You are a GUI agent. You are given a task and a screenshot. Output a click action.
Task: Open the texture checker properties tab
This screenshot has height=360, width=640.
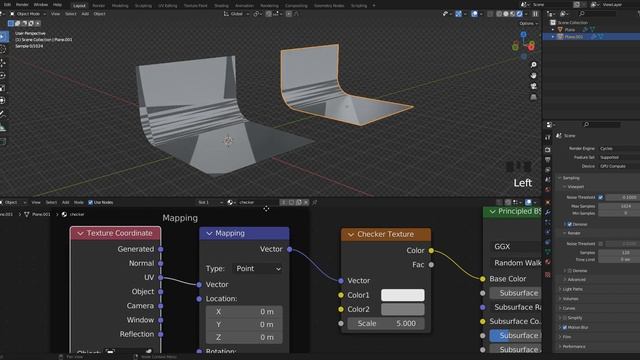click(548, 275)
